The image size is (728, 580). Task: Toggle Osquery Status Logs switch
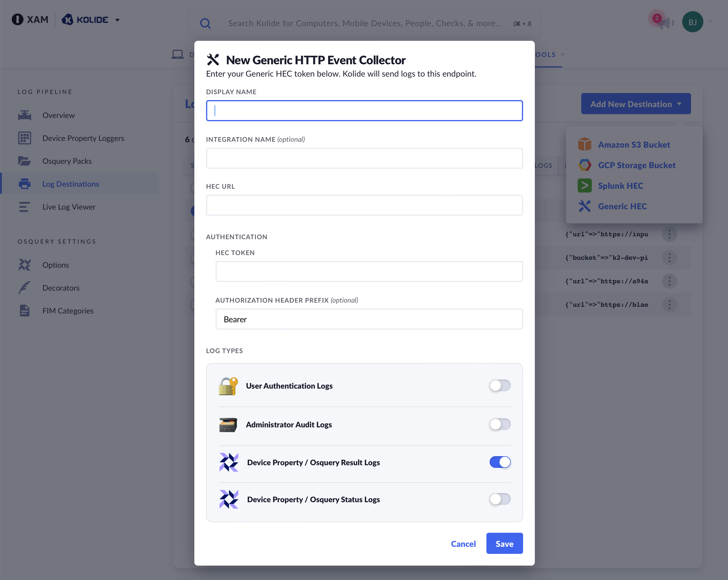[x=500, y=499]
